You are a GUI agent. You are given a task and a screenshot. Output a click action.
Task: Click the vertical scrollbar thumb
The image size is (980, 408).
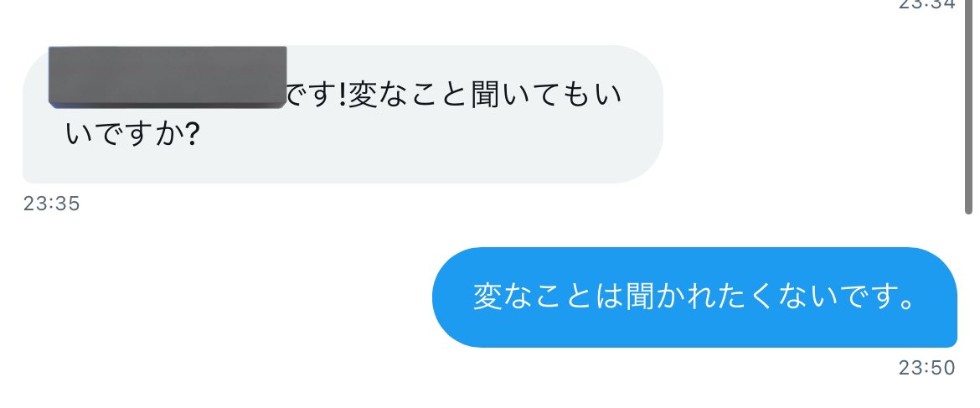click(x=968, y=107)
